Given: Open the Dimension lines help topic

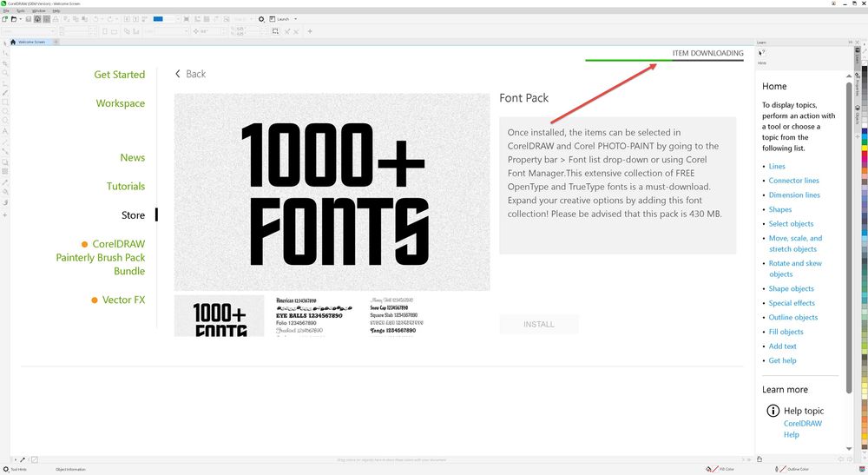Looking at the screenshot, I should (794, 195).
